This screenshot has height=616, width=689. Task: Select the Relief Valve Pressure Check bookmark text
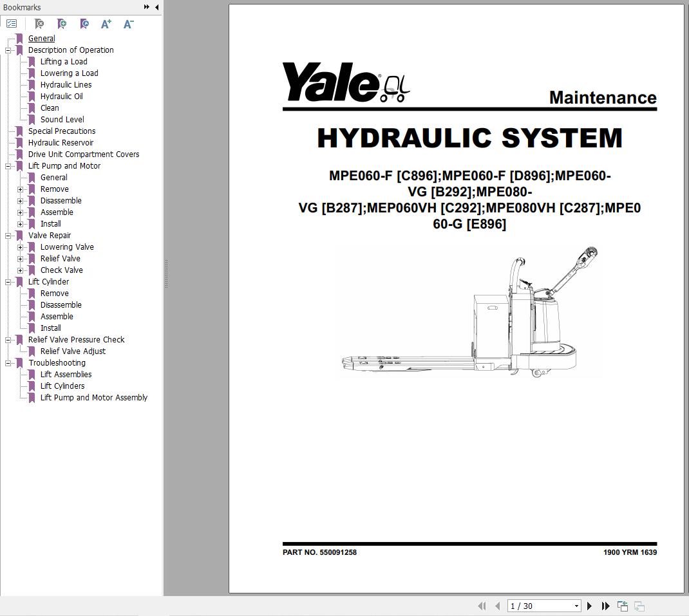pyautogui.click(x=76, y=339)
